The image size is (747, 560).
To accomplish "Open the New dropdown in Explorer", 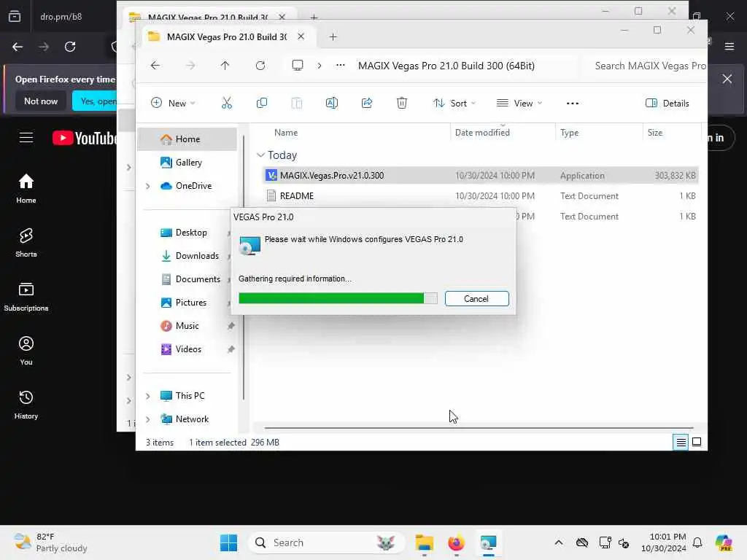I will (x=173, y=103).
